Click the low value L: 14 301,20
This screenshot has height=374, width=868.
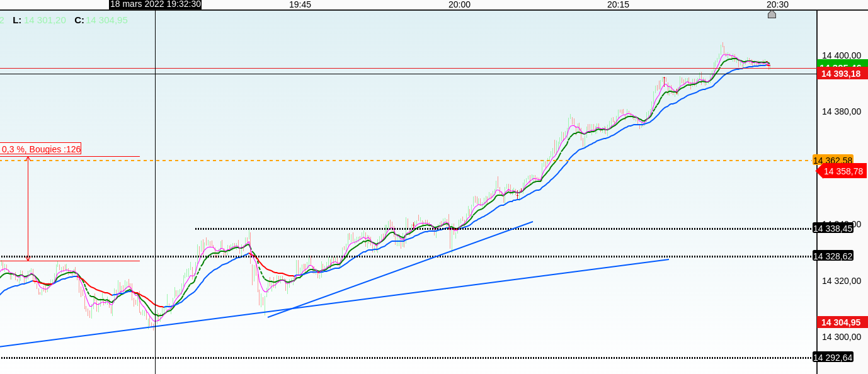39,20
